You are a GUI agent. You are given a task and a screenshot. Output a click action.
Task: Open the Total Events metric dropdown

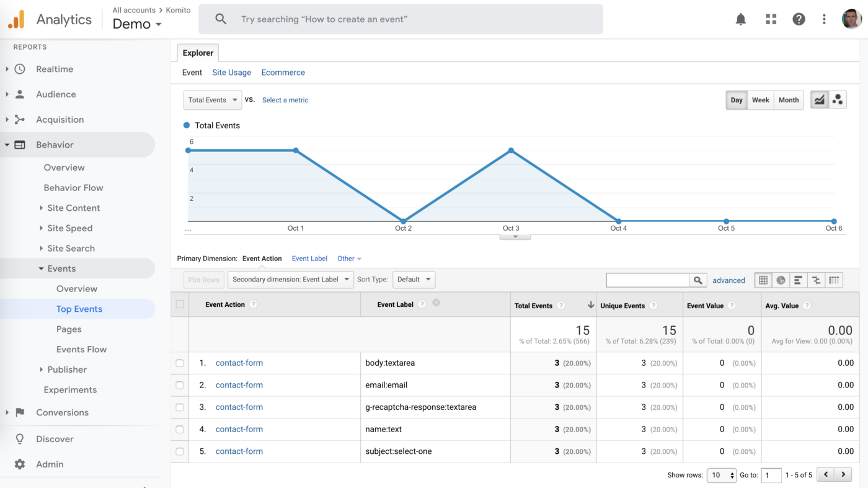pyautogui.click(x=213, y=100)
